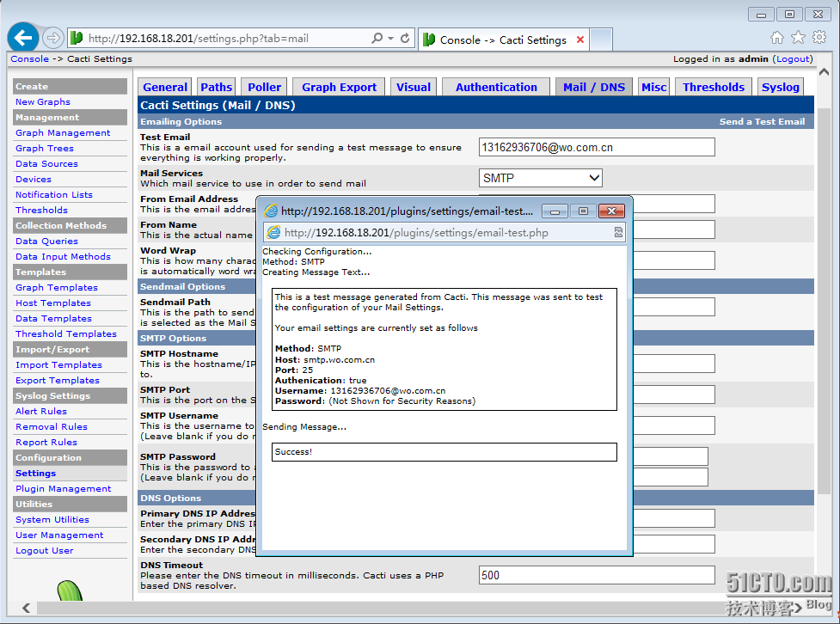The width and height of the screenshot is (840, 624).
Task: Switch to the Misc tab
Action: coord(653,87)
